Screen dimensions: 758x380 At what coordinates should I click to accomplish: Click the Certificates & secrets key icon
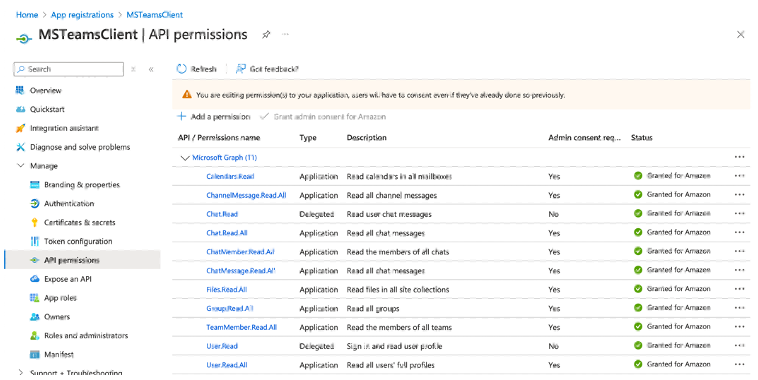(34, 222)
